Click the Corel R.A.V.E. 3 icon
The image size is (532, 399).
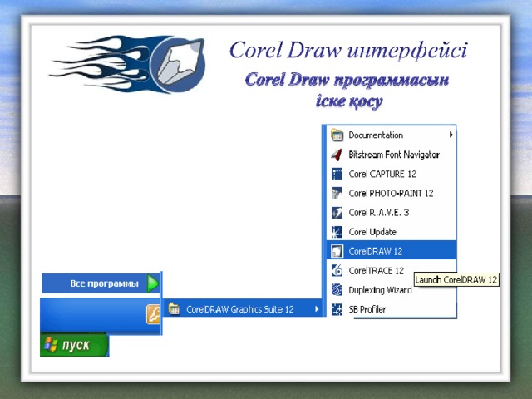pos(337,213)
